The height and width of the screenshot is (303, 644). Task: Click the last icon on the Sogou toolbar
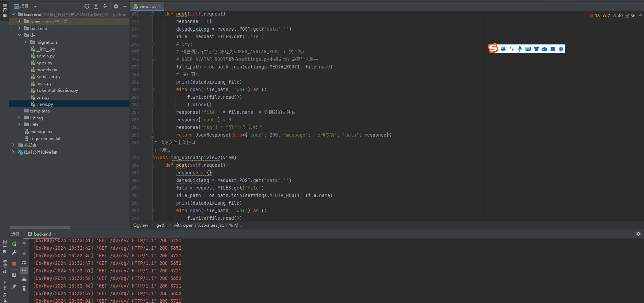[x=561, y=49]
